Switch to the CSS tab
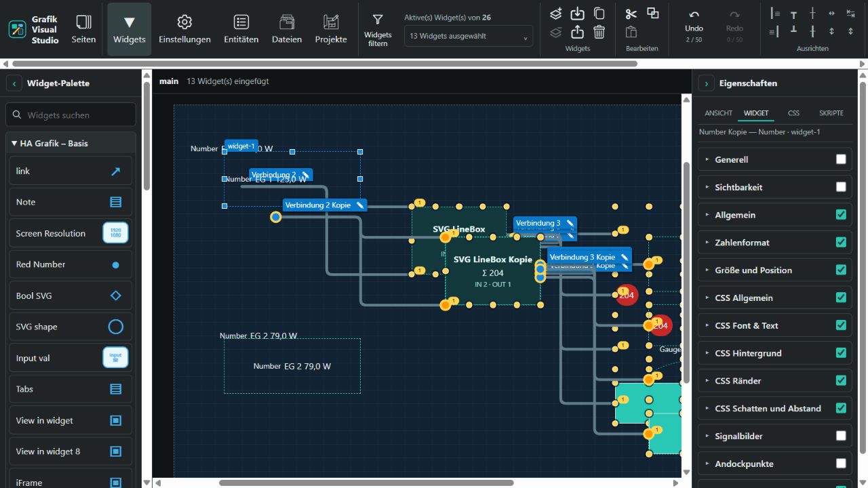 [793, 113]
